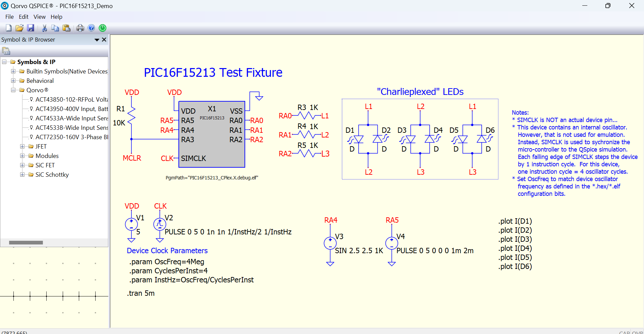This screenshot has width=644, height=334.
Task: Click the Print icon
Action: pos(80,28)
